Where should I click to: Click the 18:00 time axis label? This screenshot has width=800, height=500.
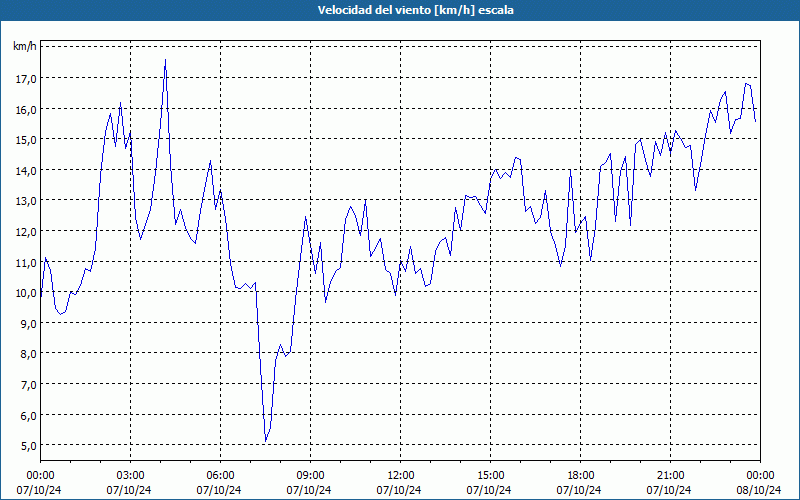581,476
